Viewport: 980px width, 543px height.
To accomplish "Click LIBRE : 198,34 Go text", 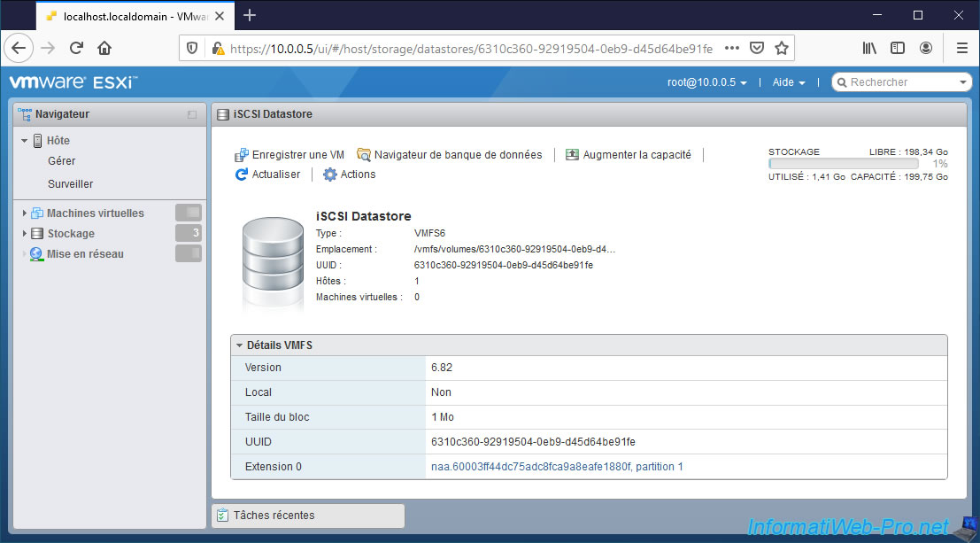I will (x=908, y=152).
